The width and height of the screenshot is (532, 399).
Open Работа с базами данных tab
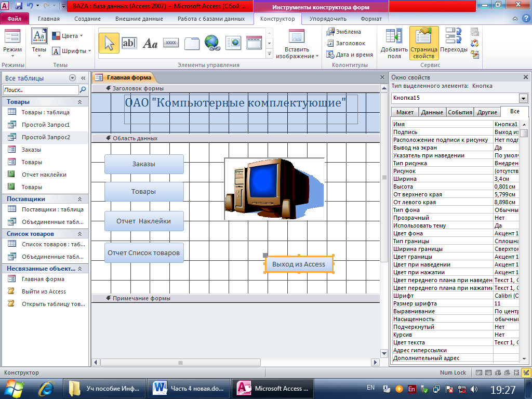coord(211,19)
